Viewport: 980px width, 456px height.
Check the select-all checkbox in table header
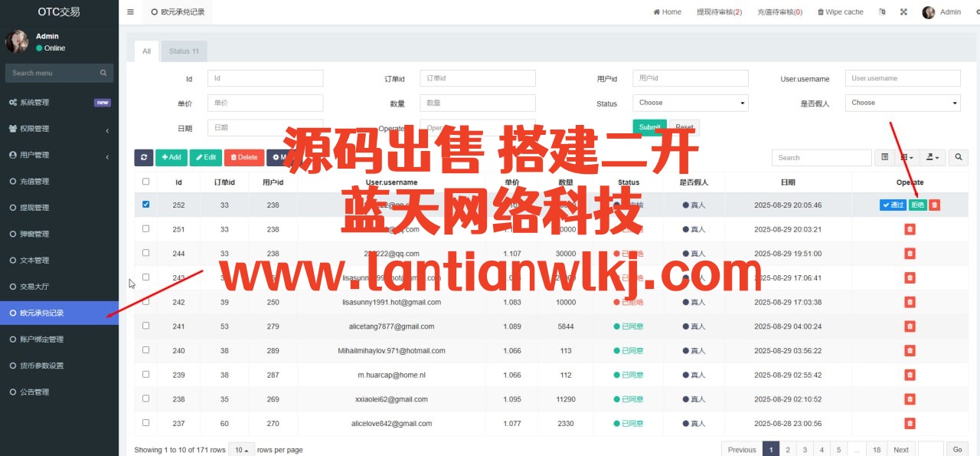(146, 182)
